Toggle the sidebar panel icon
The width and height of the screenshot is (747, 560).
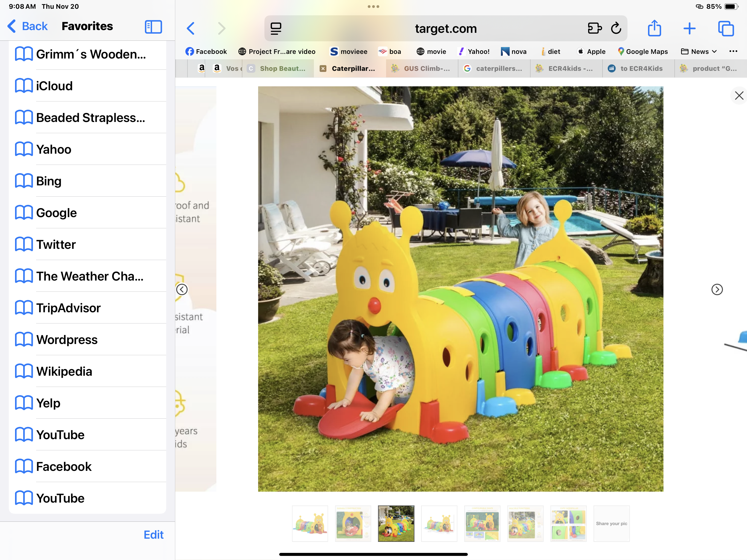click(x=153, y=27)
